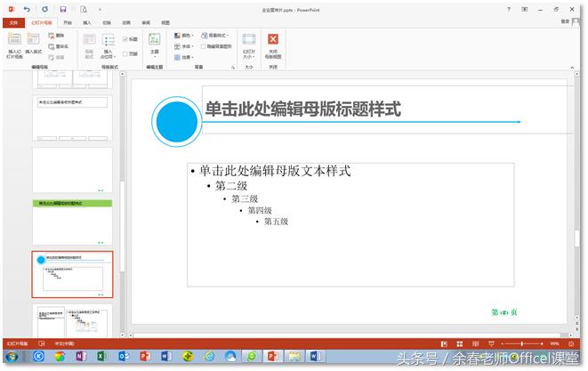Image resolution: width=588 pixels, height=371 pixels.
Task: Switch to Slide Sorter view in status bar
Action: click(x=460, y=344)
